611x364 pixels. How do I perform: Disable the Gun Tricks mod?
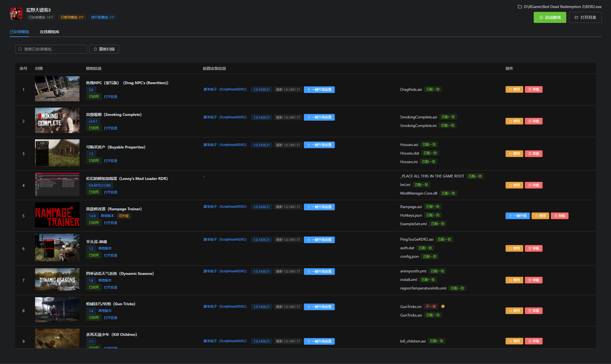[514, 311]
